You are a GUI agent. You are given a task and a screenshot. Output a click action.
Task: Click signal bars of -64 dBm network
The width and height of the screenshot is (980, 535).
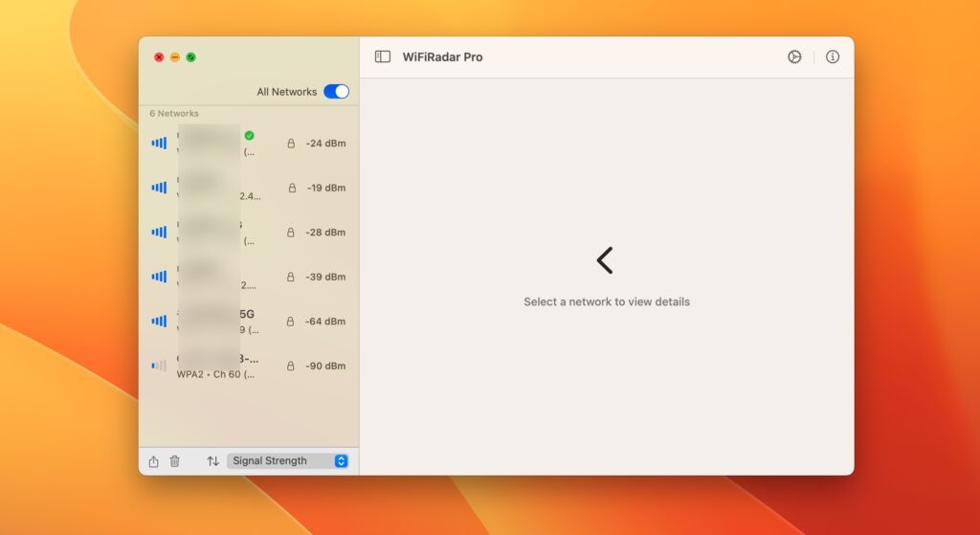click(x=159, y=322)
